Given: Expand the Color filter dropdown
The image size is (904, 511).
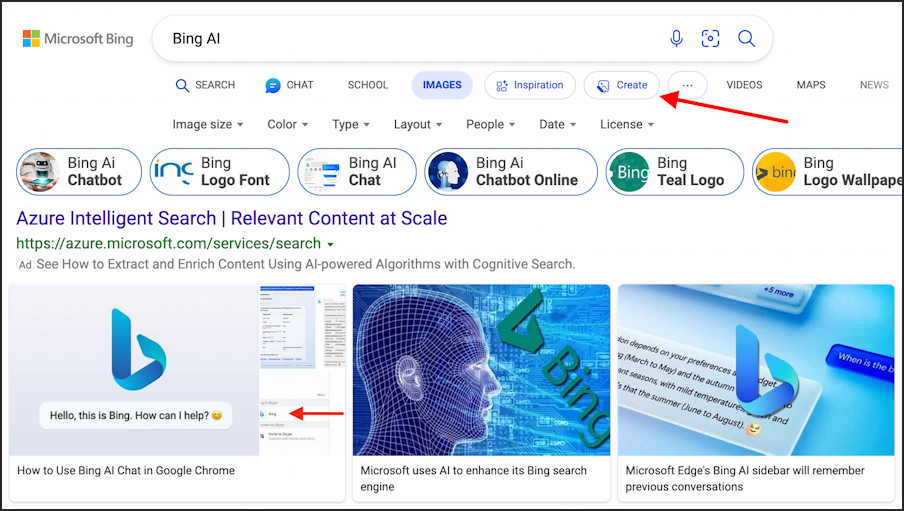Looking at the screenshot, I should pos(287,125).
